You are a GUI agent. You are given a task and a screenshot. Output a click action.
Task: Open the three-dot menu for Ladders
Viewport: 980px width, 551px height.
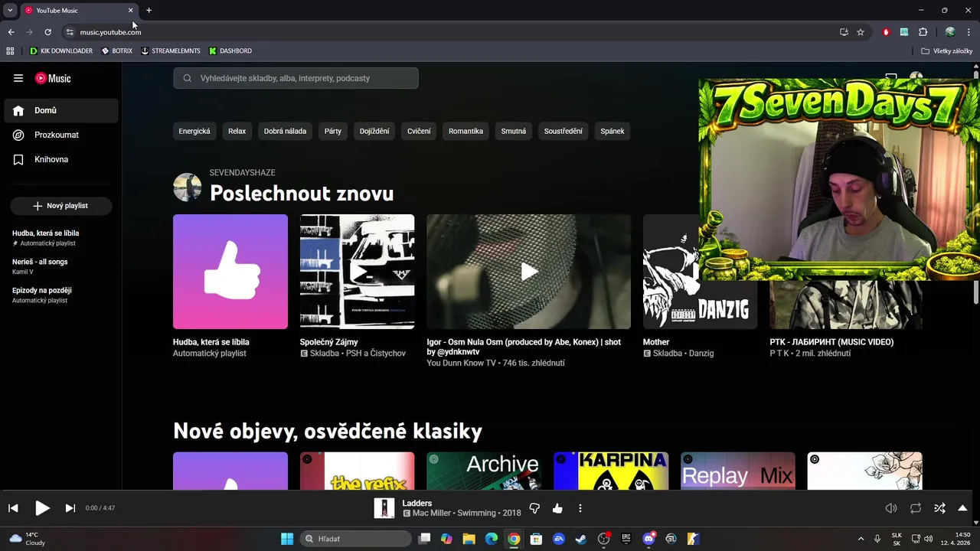click(x=580, y=508)
